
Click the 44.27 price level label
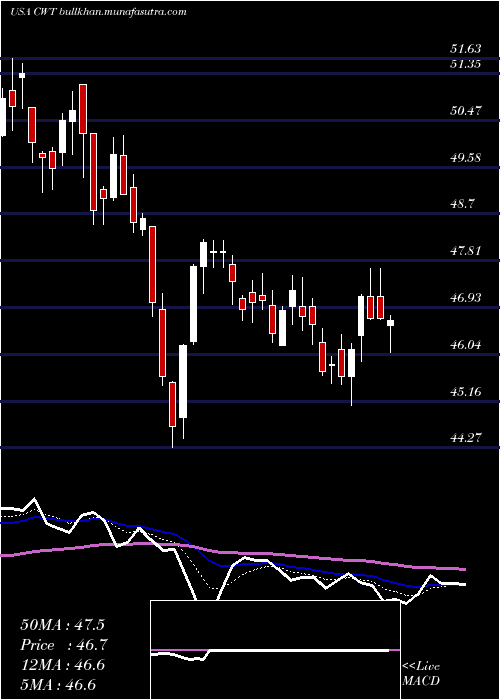click(x=466, y=438)
